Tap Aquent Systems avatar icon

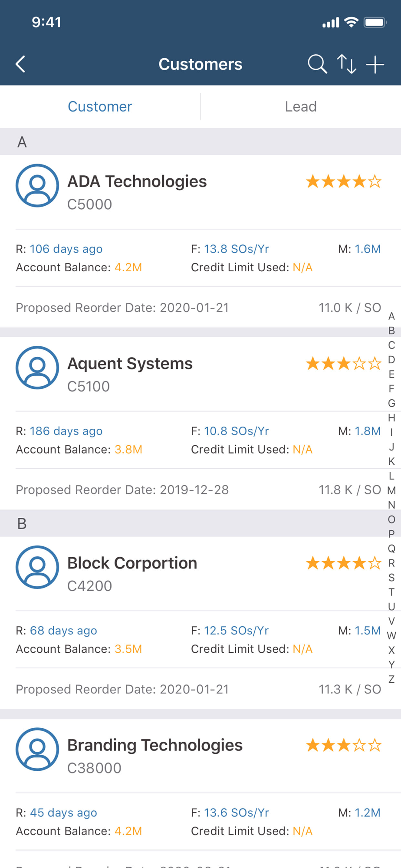coord(37,368)
